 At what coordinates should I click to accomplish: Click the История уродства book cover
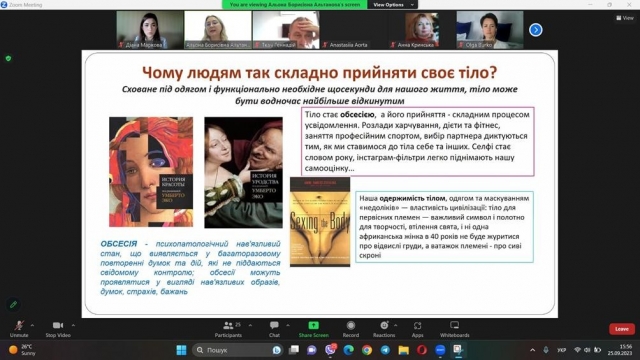[x=243, y=173]
